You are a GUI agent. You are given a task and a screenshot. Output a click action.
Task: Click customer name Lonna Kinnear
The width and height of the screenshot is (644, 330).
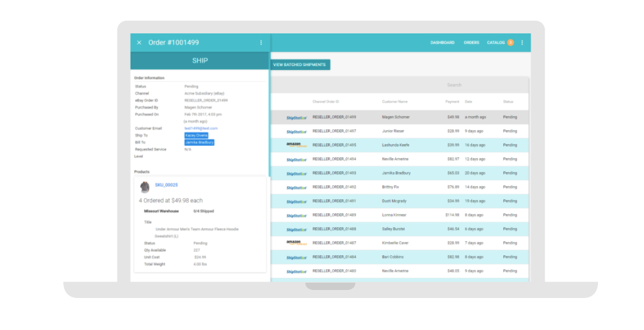pos(394,215)
